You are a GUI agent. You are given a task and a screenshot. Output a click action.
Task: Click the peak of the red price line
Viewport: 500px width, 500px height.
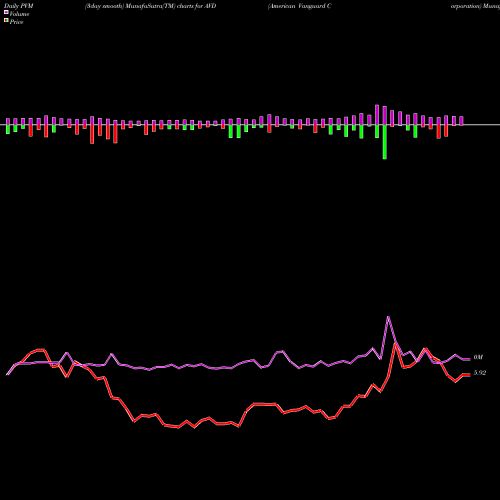coord(396,343)
